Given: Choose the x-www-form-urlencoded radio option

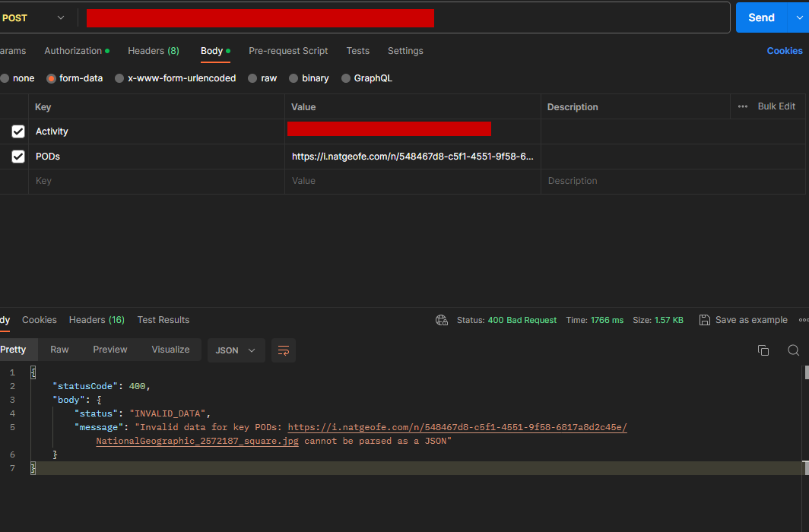Looking at the screenshot, I should coord(119,78).
